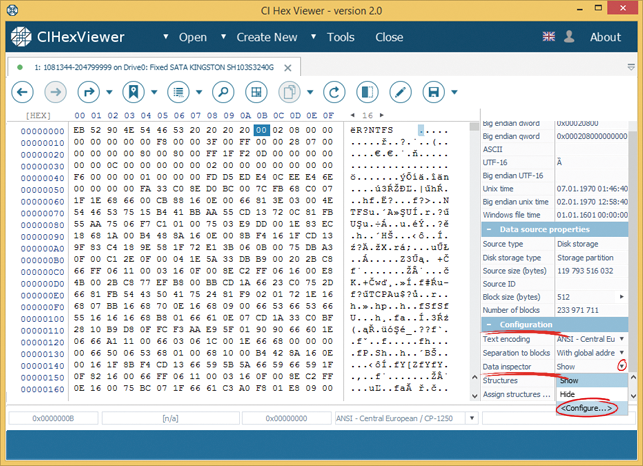Click the 0x00000000 status field
Image resolution: width=643 pixels, height=466 pixels.
click(286, 418)
